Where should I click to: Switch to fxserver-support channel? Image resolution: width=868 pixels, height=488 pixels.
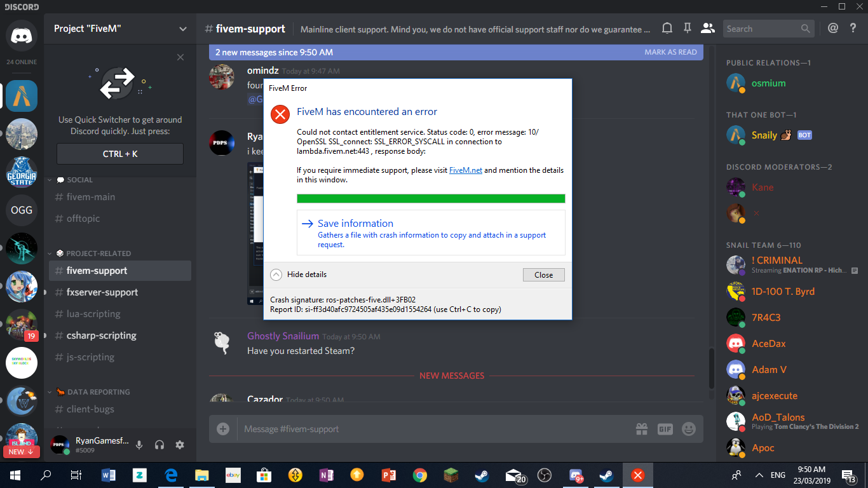[x=120, y=292]
